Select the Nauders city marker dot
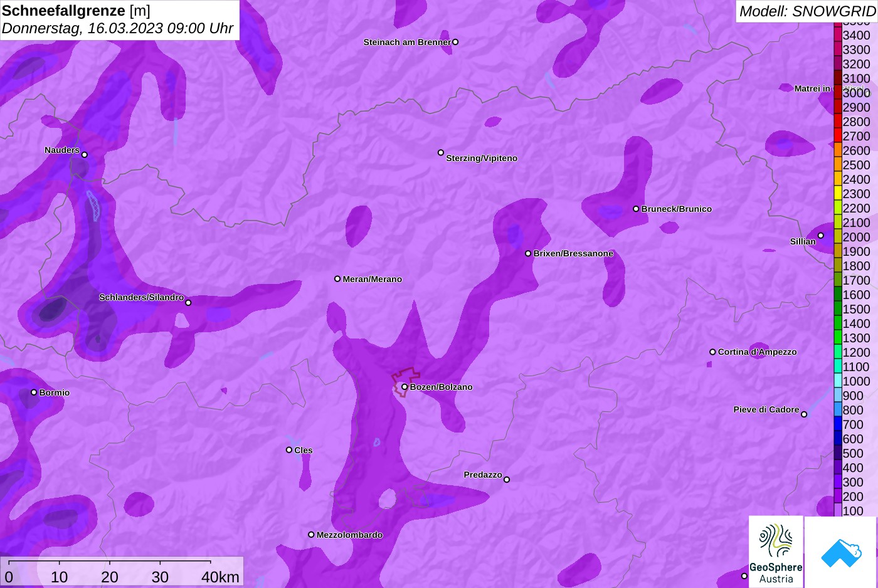This screenshot has width=878, height=588. [85, 155]
